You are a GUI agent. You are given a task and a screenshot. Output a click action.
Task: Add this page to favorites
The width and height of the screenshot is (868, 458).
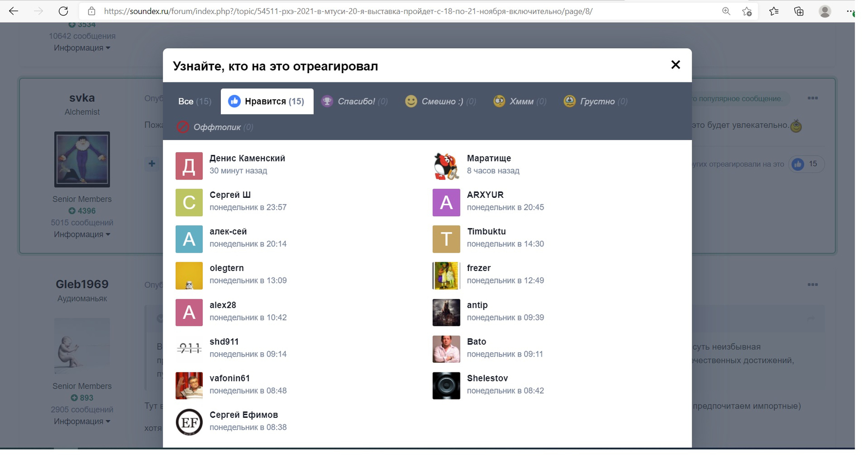click(x=747, y=11)
